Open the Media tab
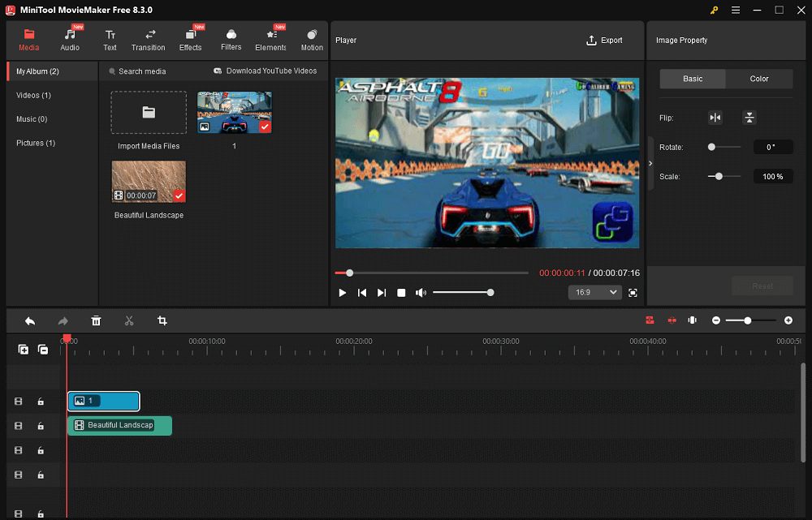This screenshot has width=812, height=520. pyautogui.click(x=29, y=40)
